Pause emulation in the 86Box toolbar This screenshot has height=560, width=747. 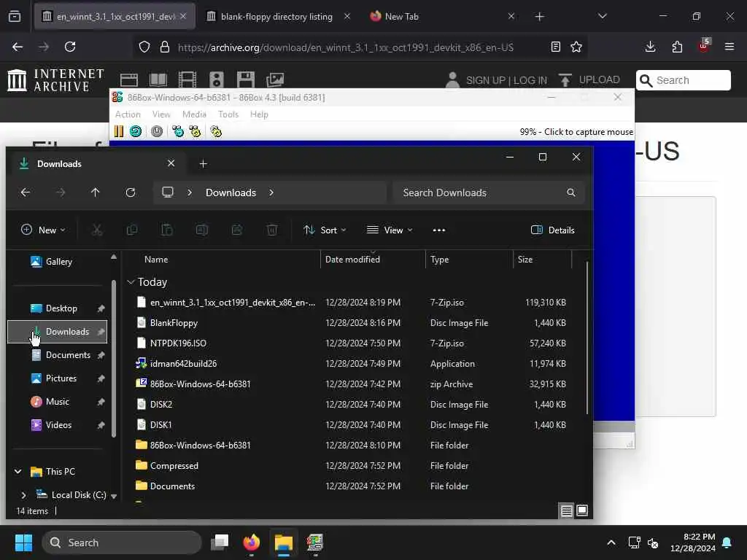[x=119, y=131]
